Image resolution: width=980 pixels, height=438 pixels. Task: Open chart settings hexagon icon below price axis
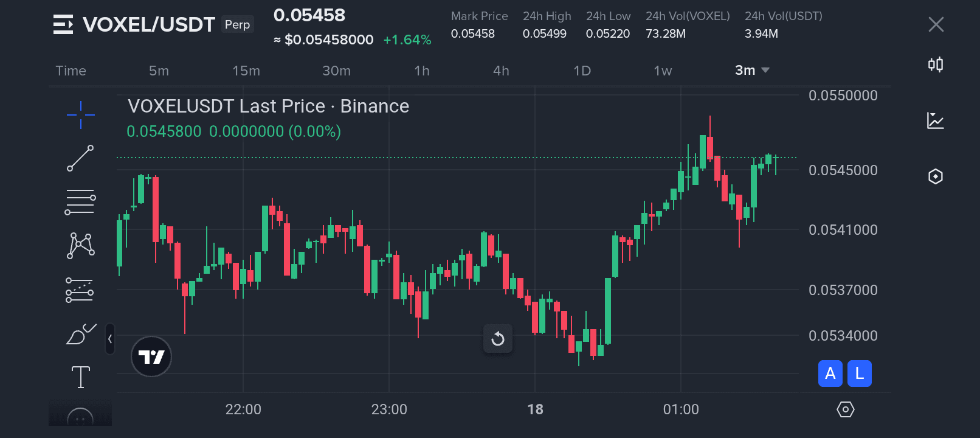click(845, 409)
